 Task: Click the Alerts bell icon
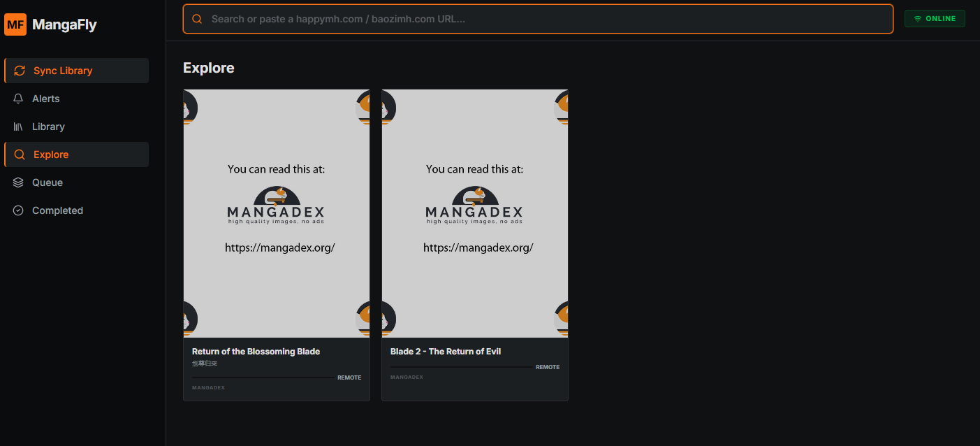pos(18,98)
